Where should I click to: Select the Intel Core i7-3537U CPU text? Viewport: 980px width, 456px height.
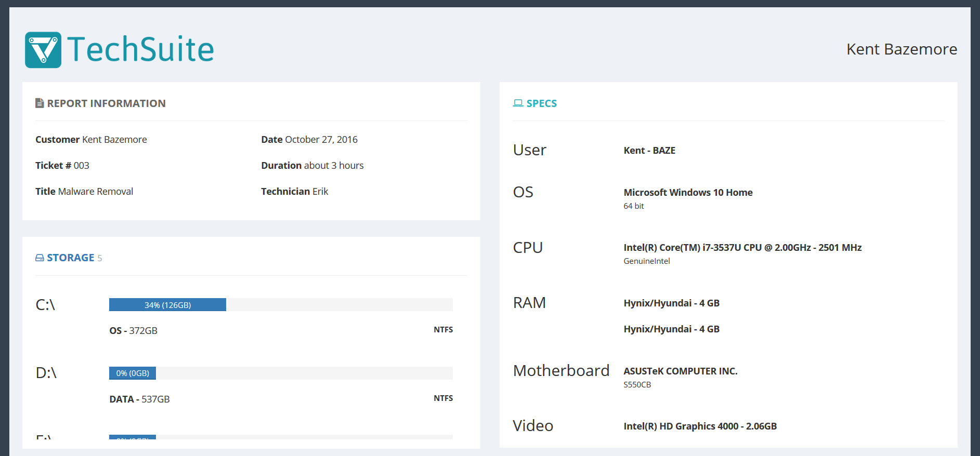[x=742, y=247]
